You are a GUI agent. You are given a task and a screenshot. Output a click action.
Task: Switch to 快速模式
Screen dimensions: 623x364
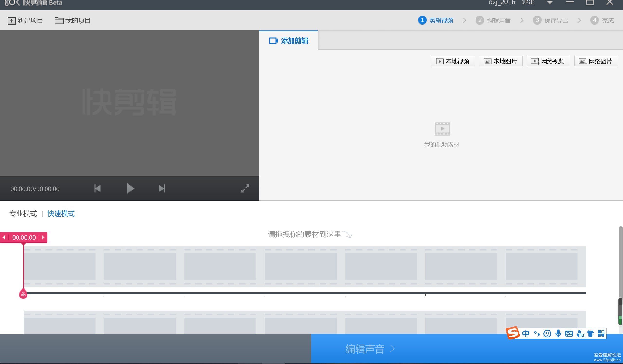(61, 213)
